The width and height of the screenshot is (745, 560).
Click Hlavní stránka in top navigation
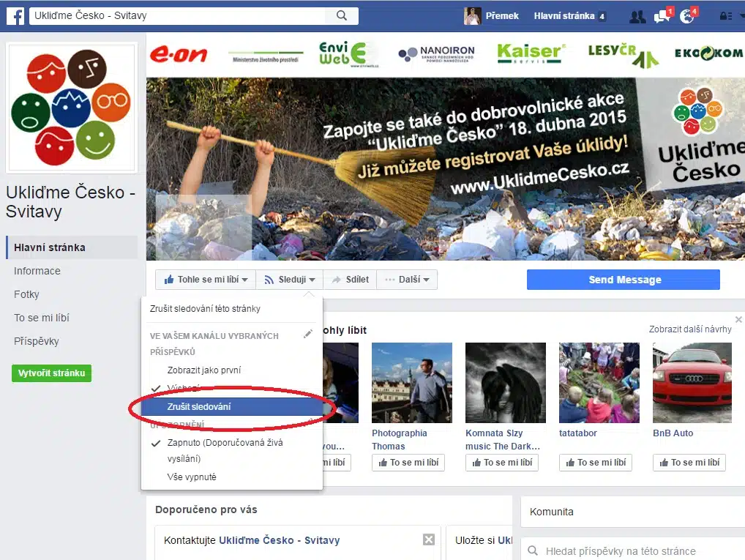coord(564,16)
